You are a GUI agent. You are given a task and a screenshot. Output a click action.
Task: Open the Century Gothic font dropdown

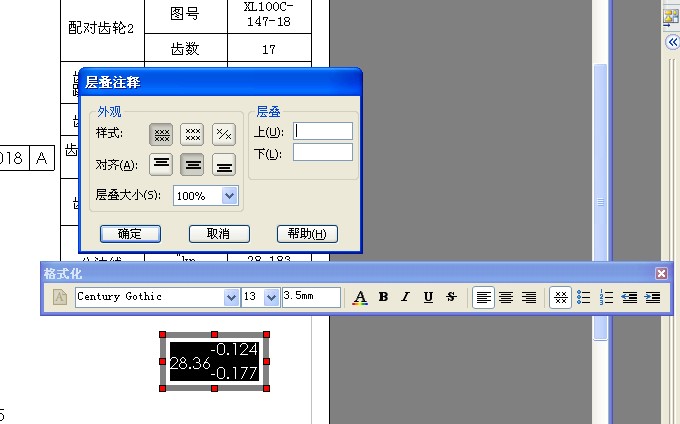tap(231, 297)
